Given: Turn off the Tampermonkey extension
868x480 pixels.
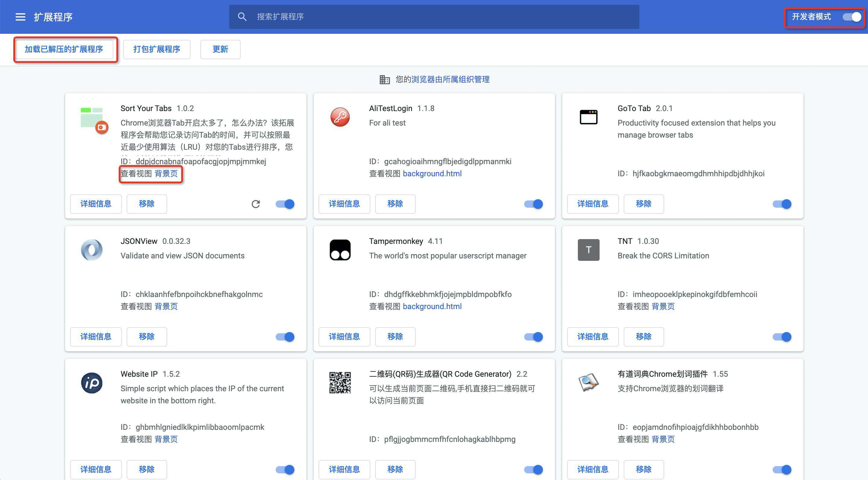Looking at the screenshot, I should [534, 337].
